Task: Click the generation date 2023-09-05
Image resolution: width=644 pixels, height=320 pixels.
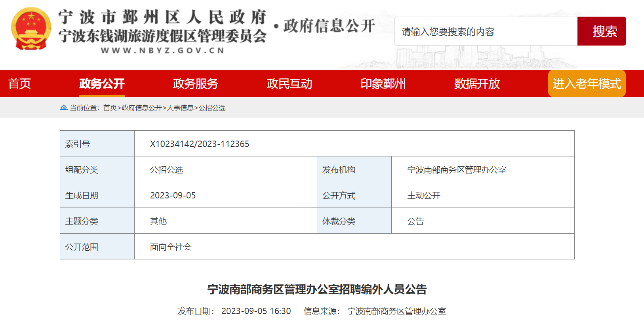Action: tap(173, 195)
